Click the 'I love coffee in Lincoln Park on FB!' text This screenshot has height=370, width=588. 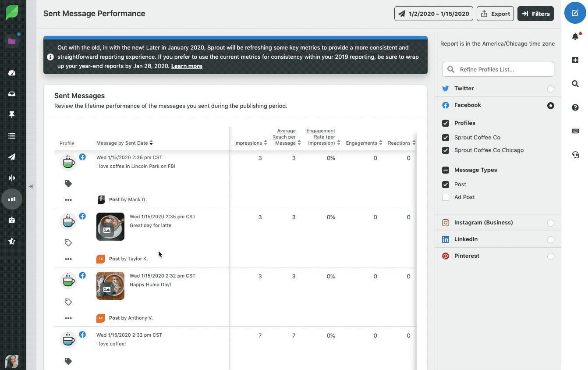[x=136, y=166]
